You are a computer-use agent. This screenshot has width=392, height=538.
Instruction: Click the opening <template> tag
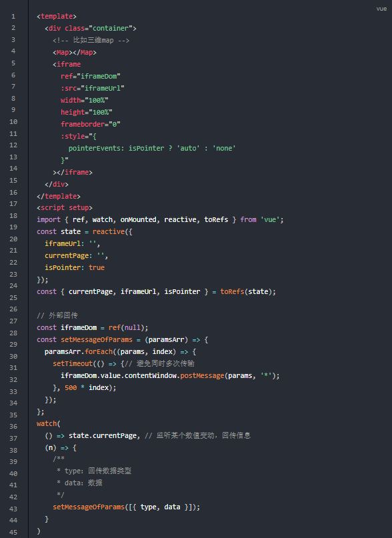point(57,17)
